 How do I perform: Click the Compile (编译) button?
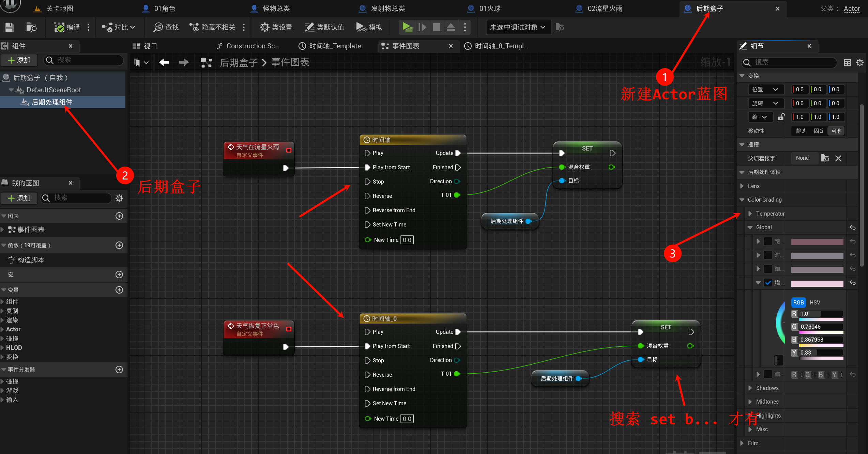click(67, 27)
